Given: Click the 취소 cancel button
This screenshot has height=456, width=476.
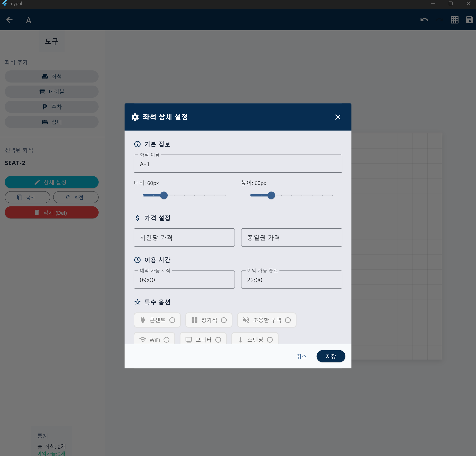Looking at the screenshot, I should (x=301, y=356).
